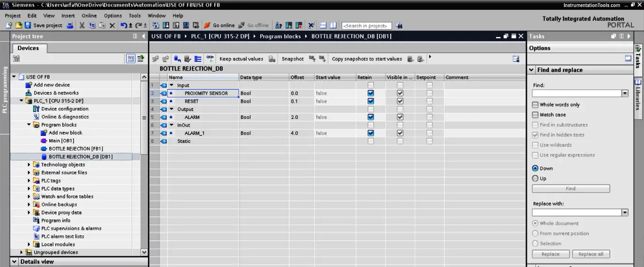Click the Compile icon in main toolbar
The height and width of the screenshot is (267, 644).
pos(156,25)
